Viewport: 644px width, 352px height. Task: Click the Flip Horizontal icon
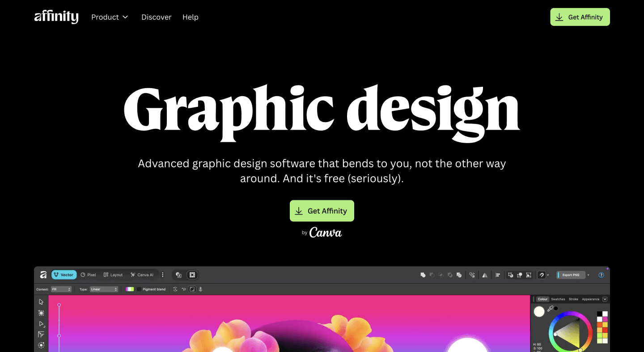pyautogui.click(x=485, y=275)
